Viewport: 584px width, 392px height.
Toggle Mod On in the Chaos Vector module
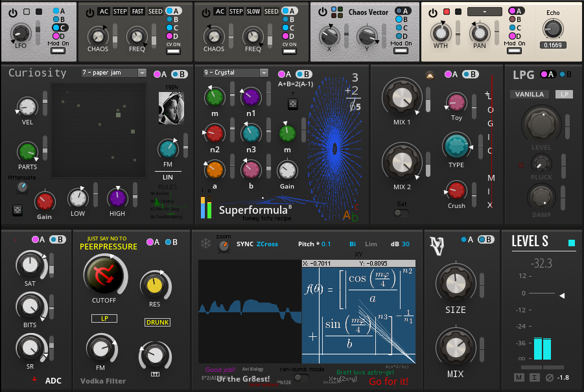click(x=401, y=51)
